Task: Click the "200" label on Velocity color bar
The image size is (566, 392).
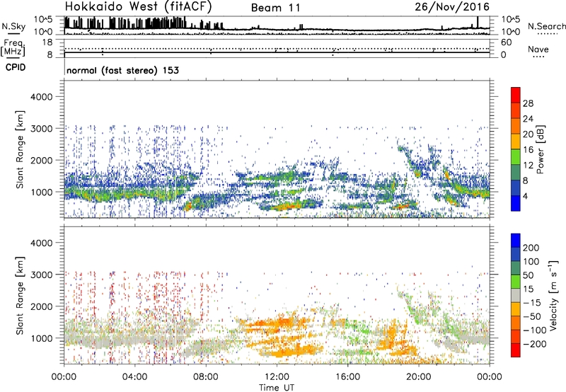Action: 531,248
